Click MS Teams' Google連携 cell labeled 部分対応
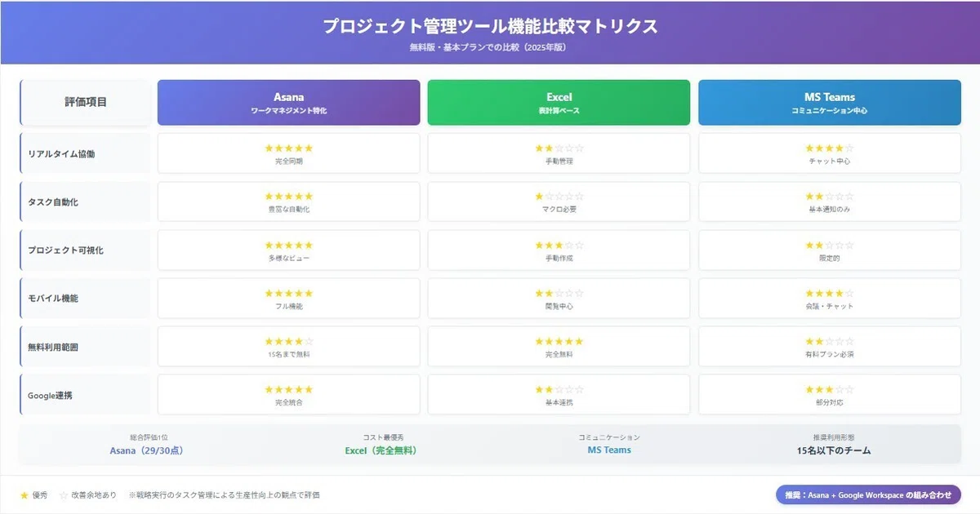Screen dimensions: 980x514 [x=830, y=395]
